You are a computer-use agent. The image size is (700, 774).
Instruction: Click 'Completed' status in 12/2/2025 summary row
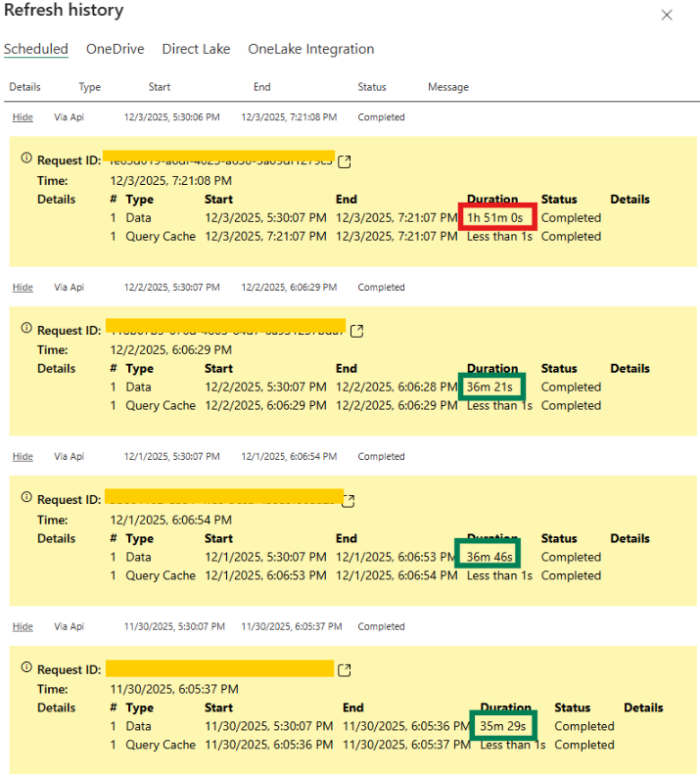click(382, 287)
